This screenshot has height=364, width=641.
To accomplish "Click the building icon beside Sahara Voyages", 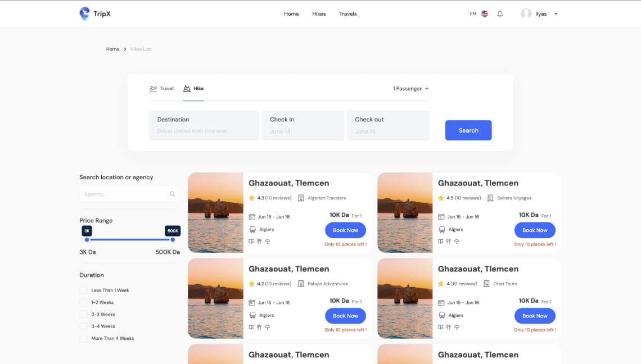I will coord(490,198).
